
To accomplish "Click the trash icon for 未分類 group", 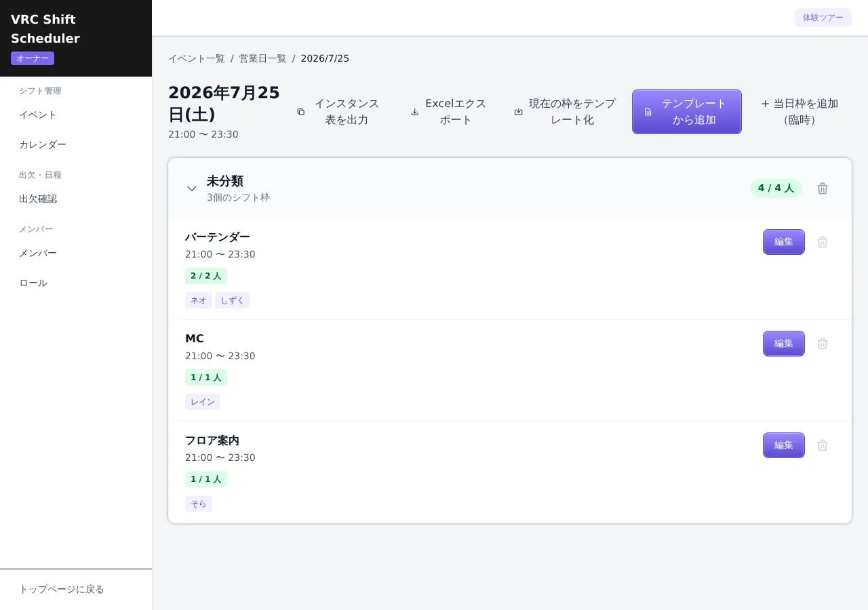I will pyautogui.click(x=823, y=188).
